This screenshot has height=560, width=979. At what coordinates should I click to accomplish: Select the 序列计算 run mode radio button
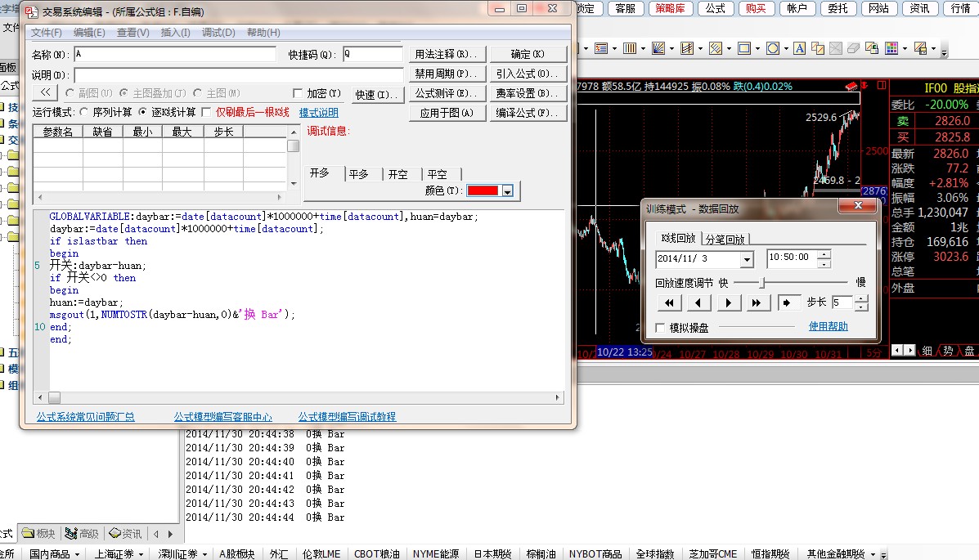83,112
